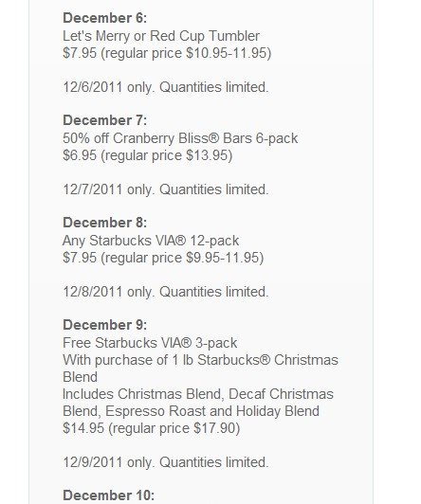Click the $7.95 regular price $9.95-11.95 line
This screenshot has width=421, height=504.
(163, 258)
